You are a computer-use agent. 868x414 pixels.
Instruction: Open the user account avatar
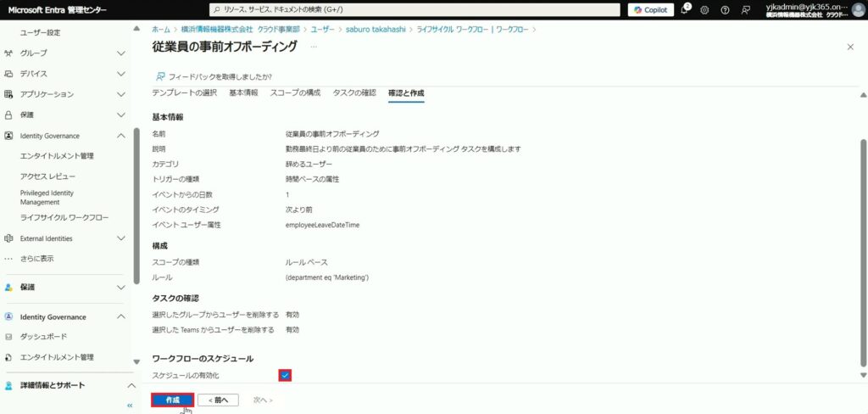click(x=858, y=10)
